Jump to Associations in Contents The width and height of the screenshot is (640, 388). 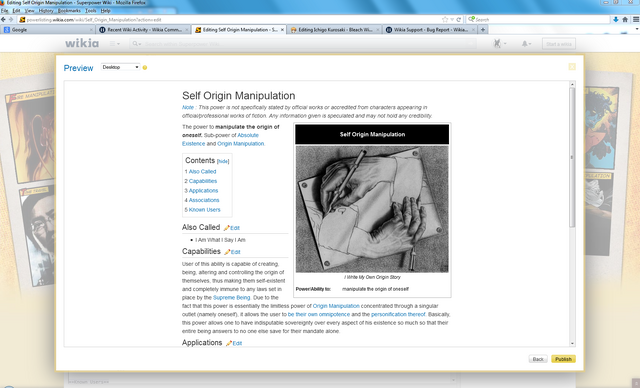(204, 200)
